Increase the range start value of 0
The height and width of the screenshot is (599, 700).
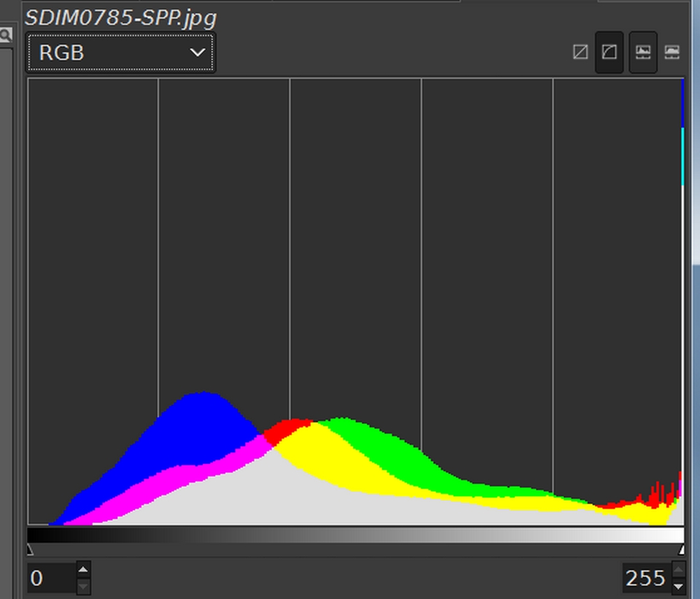click(83, 571)
